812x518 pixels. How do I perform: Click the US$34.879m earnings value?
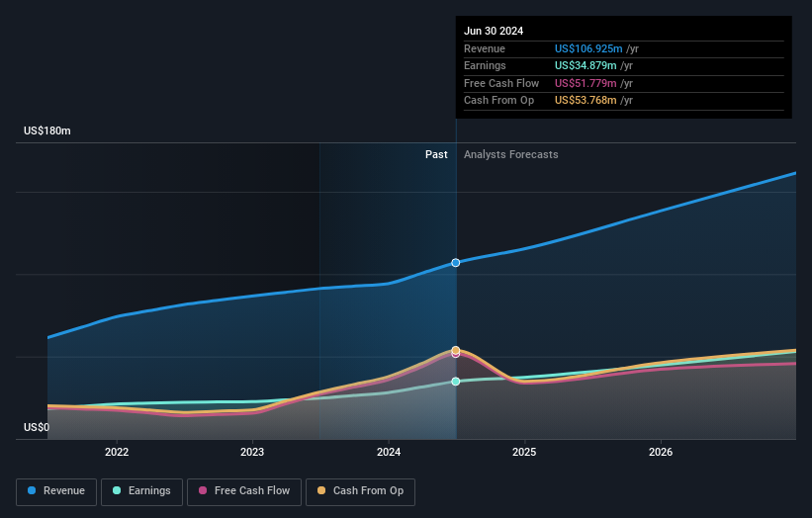(586, 65)
